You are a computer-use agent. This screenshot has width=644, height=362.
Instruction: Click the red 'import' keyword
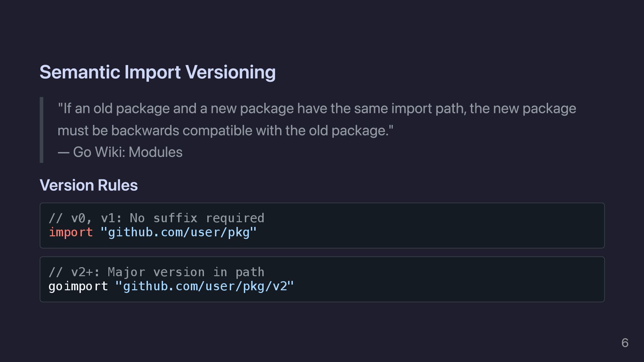71,232
